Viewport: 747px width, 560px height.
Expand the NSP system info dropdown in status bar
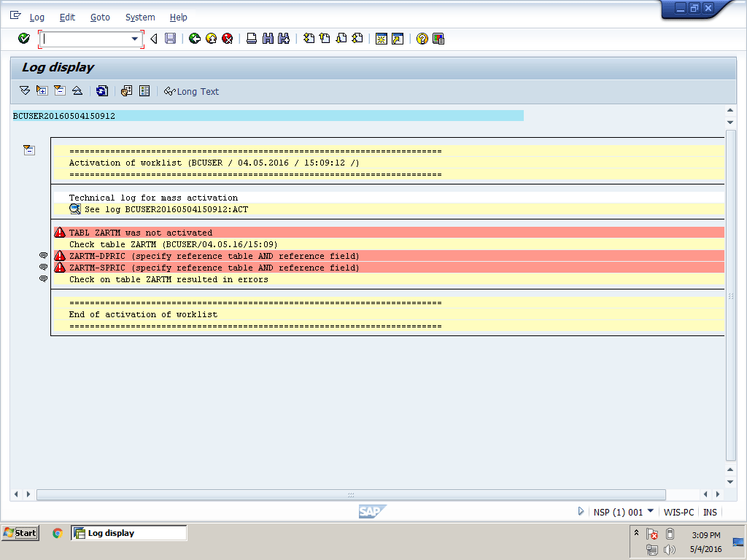coord(650,512)
